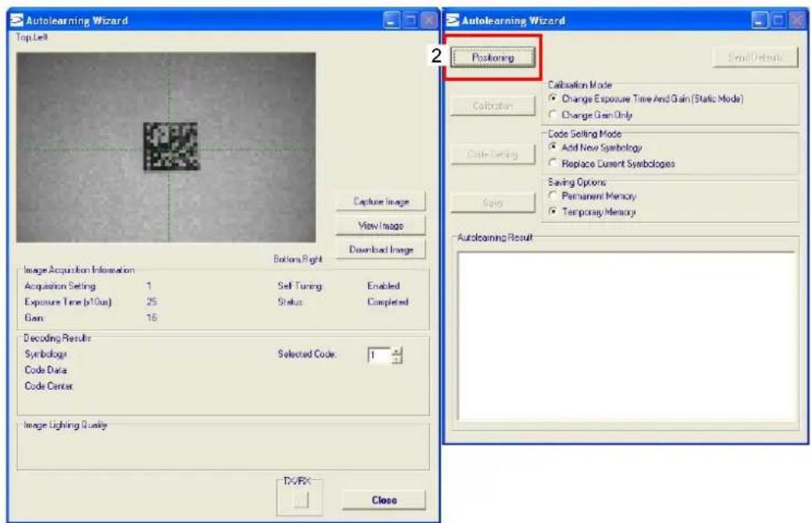This screenshot has height=523, width=812.
Task: Click inside the Autolearning Result text area
Action: pos(626,336)
